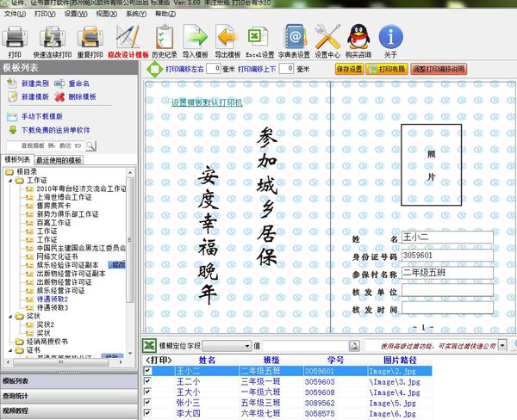
Task: Select the 上海世博会工作证 template
Action: click(64, 197)
